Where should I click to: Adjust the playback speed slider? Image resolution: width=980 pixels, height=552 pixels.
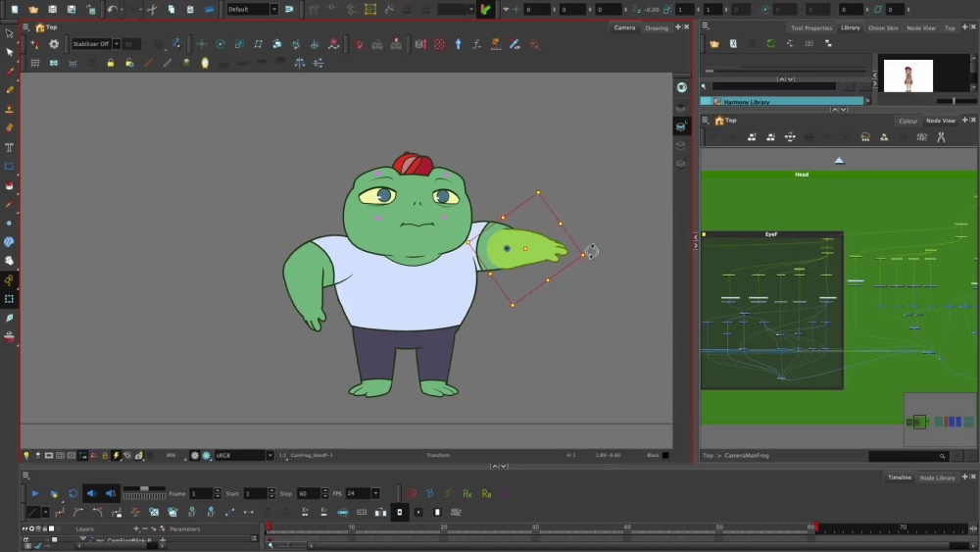144,488
